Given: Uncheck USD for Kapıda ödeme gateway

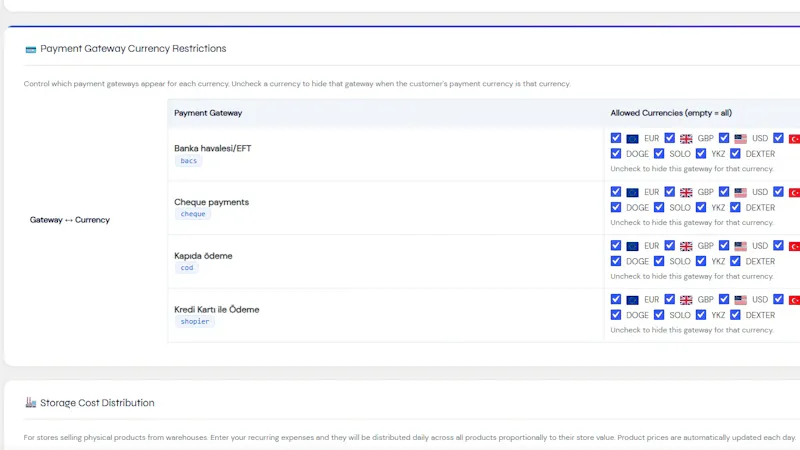Looking at the screenshot, I should click(x=724, y=245).
